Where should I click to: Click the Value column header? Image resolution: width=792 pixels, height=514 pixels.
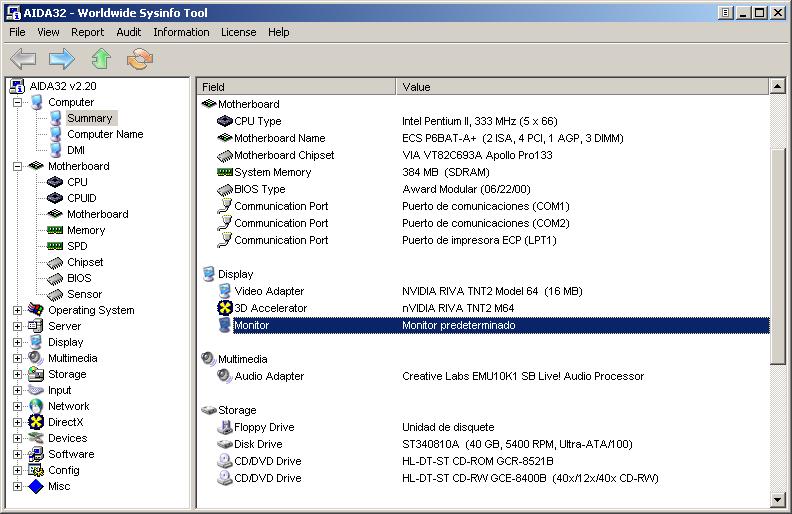[582, 87]
